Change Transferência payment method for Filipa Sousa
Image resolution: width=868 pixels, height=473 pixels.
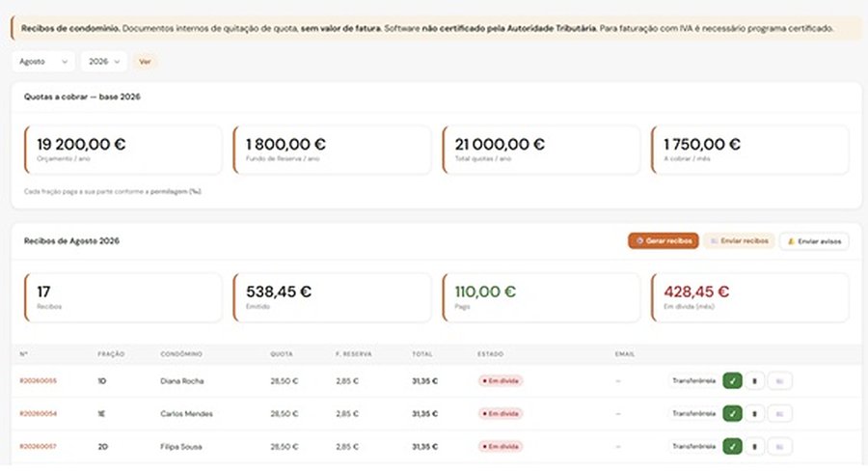pos(693,446)
